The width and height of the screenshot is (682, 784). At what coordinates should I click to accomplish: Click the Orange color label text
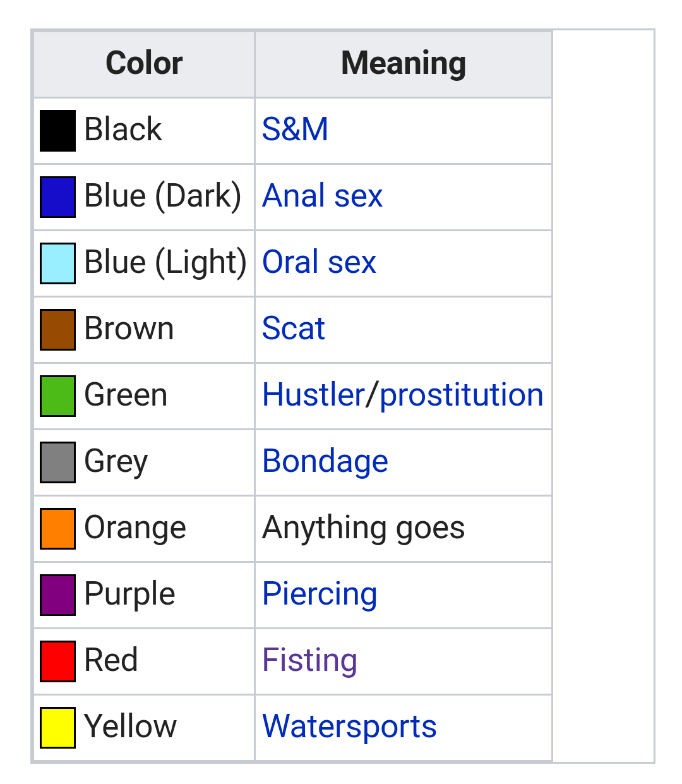click(135, 528)
